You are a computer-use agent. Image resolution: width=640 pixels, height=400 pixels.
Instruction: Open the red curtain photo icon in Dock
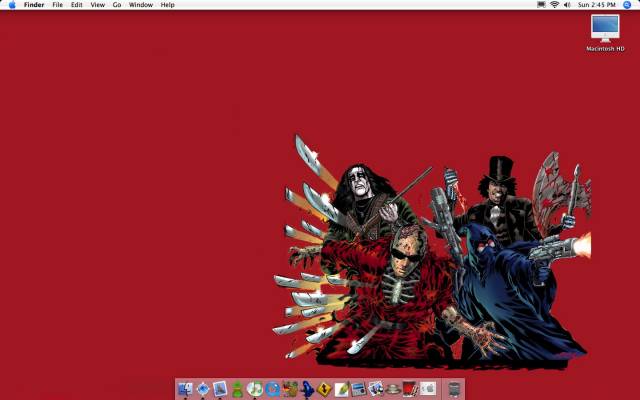[410, 389]
